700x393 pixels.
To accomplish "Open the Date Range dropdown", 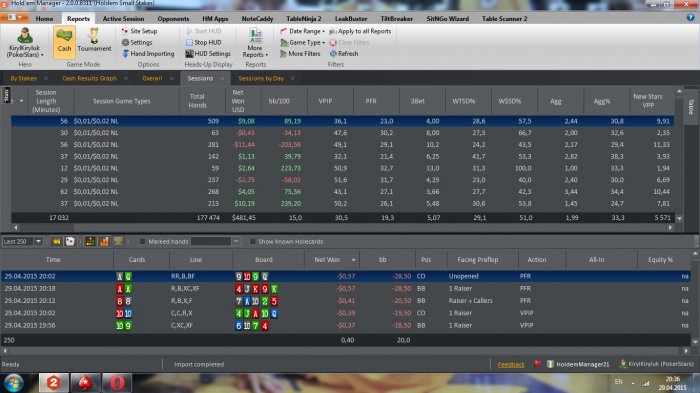I will (302, 31).
